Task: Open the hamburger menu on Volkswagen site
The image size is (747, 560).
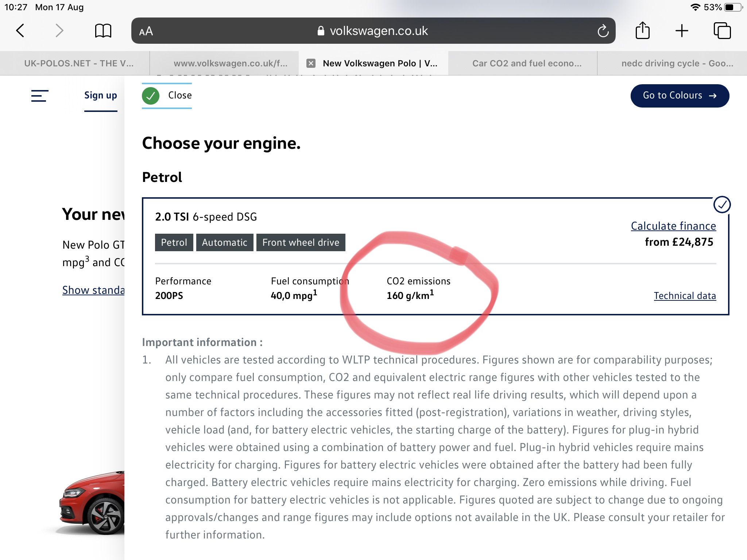Action: (40, 96)
